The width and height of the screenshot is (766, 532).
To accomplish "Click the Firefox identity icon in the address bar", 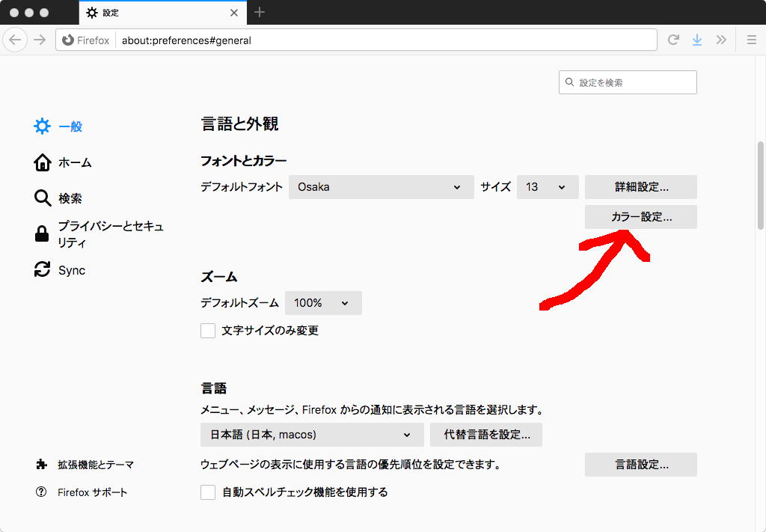I will click(x=68, y=40).
